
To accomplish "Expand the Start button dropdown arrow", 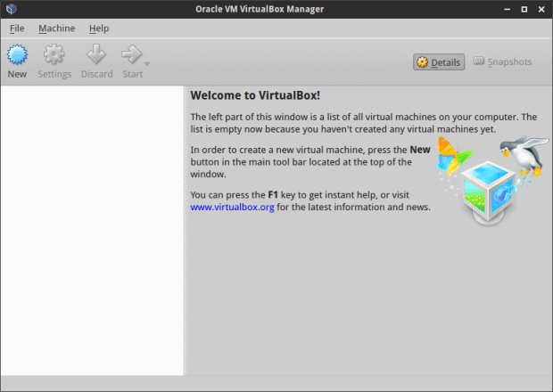I will click(147, 64).
